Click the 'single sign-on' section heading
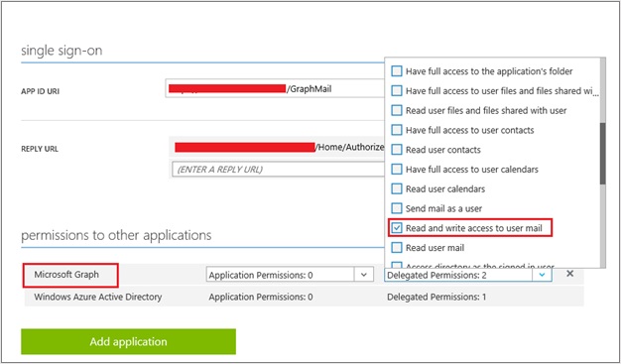The image size is (621, 364). [62, 51]
